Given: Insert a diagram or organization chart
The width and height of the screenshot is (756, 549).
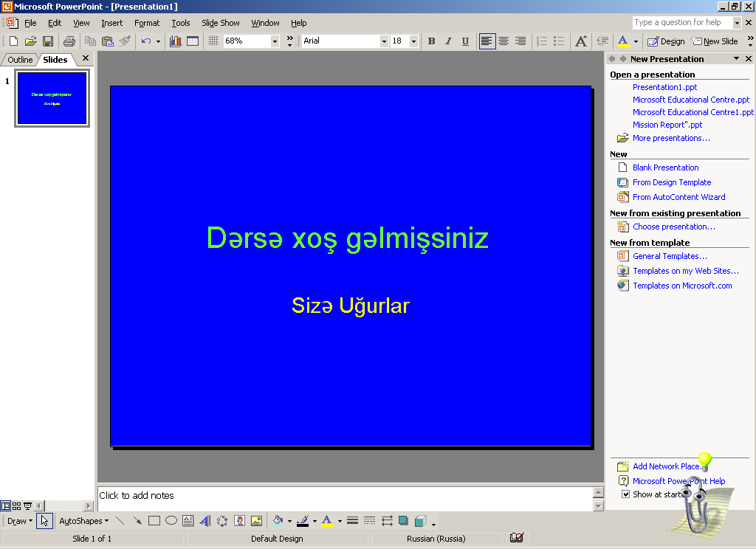Looking at the screenshot, I should click(x=222, y=521).
